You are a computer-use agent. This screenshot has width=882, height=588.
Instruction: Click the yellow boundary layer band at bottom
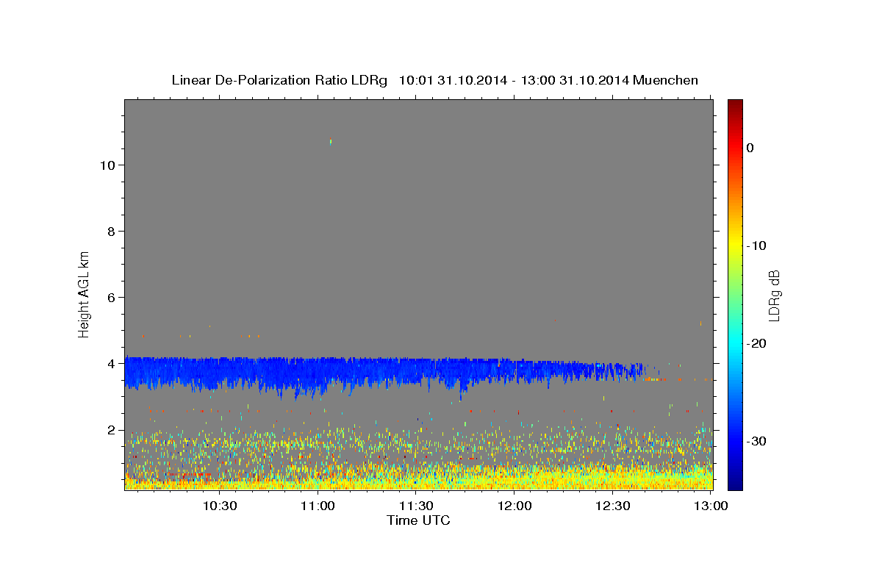pyautogui.click(x=418, y=479)
